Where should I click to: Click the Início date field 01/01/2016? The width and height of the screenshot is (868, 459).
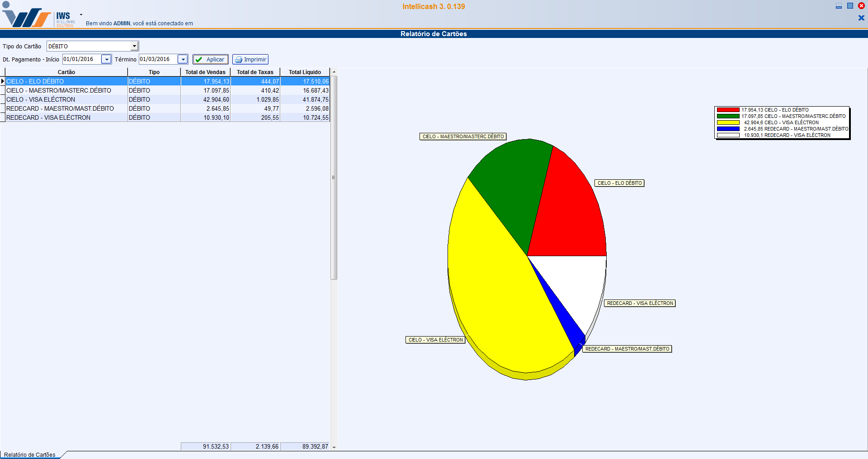81,59
